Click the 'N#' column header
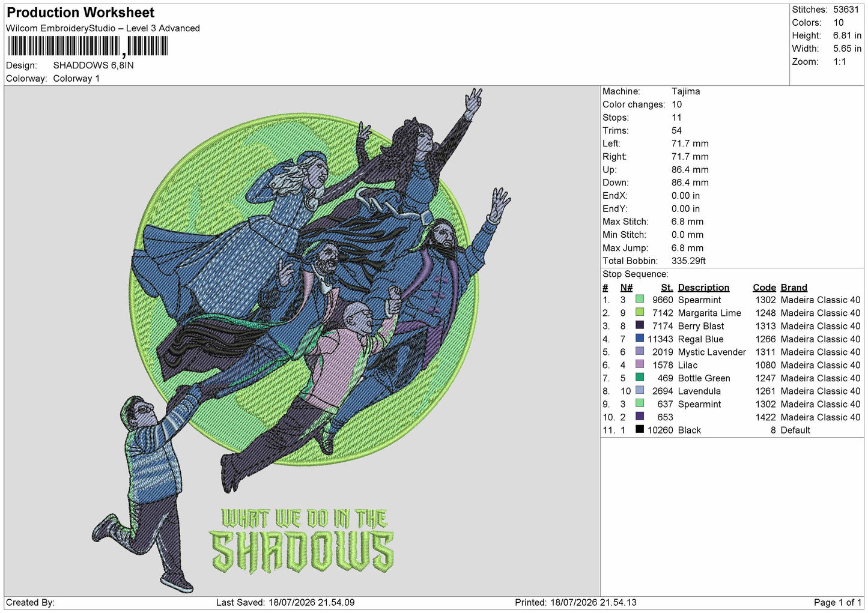 (x=627, y=288)
